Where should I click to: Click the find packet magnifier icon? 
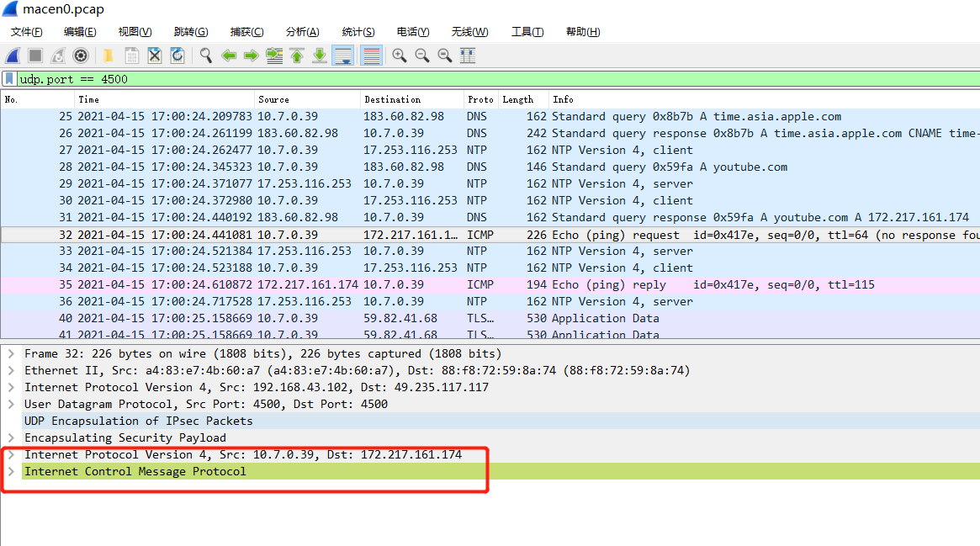pyautogui.click(x=205, y=56)
